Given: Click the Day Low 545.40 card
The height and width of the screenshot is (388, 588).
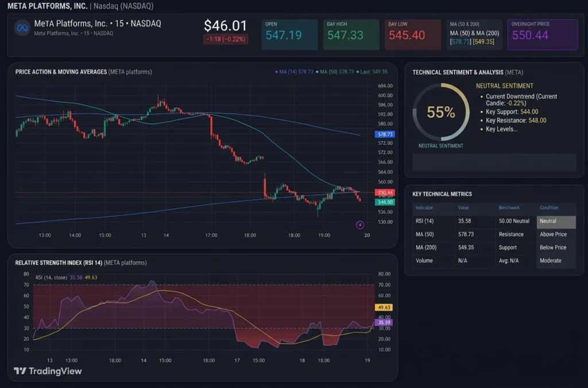Looking at the screenshot, I should (x=412, y=34).
